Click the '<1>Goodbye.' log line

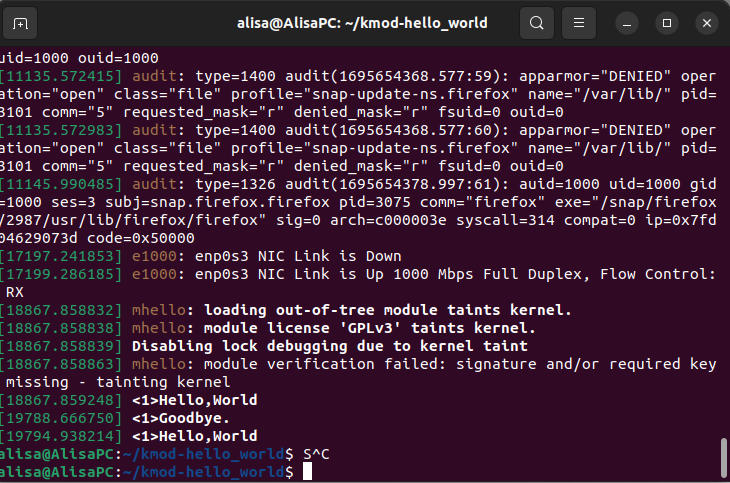point(181,418)
